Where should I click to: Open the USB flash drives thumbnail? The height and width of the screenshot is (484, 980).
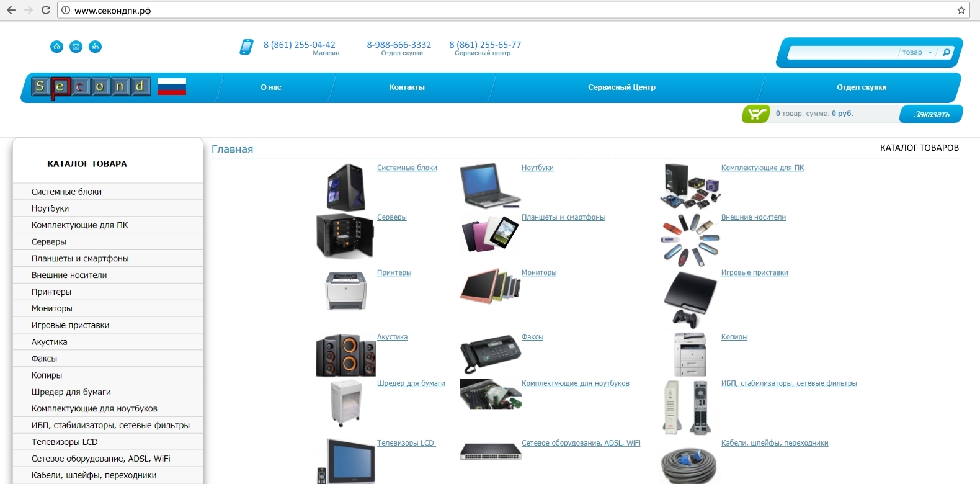[690, 240]
